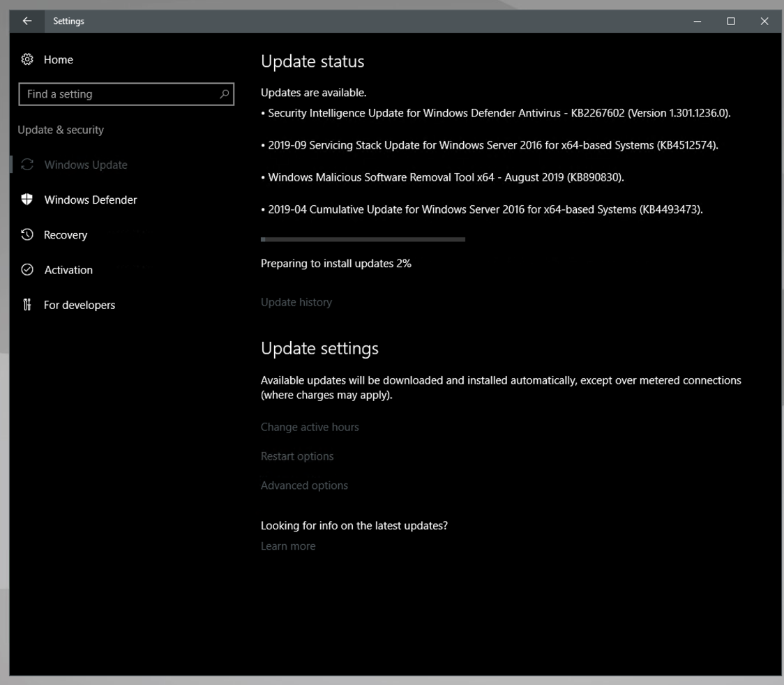
Task: Click the Windows Defender shield icon
Action: coord(27,200)
